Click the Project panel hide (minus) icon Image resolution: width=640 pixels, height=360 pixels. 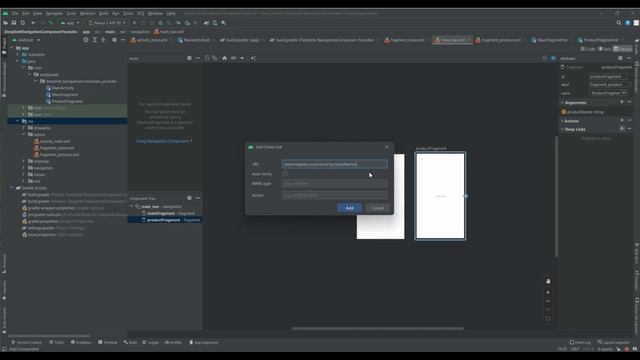[x=123, y=40]
